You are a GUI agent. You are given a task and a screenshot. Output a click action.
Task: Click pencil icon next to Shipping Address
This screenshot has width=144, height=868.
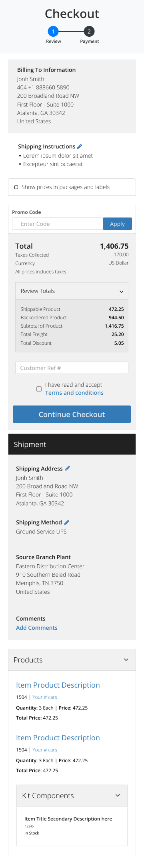pos(68,468)
